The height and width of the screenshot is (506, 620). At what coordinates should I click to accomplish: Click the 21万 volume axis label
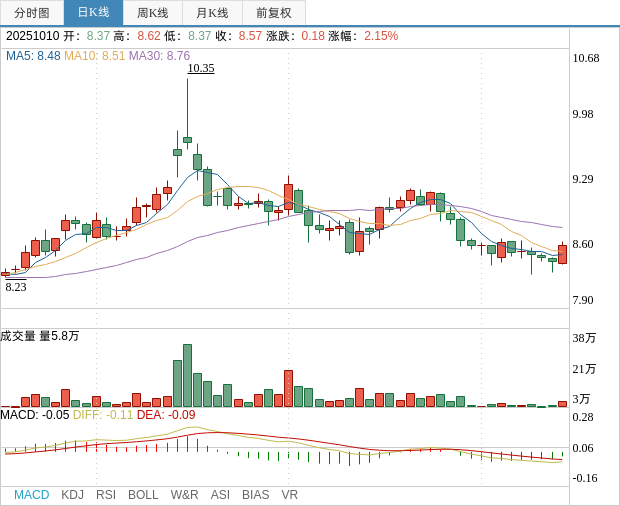pos(584,369)
